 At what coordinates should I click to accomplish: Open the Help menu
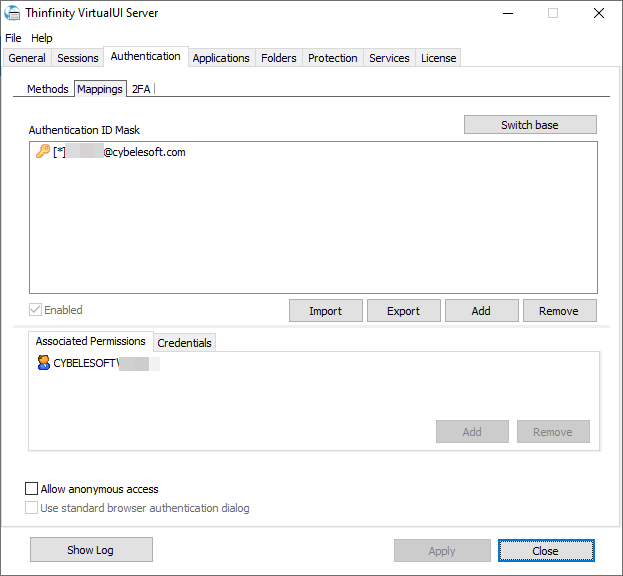[x=42, y=38]
